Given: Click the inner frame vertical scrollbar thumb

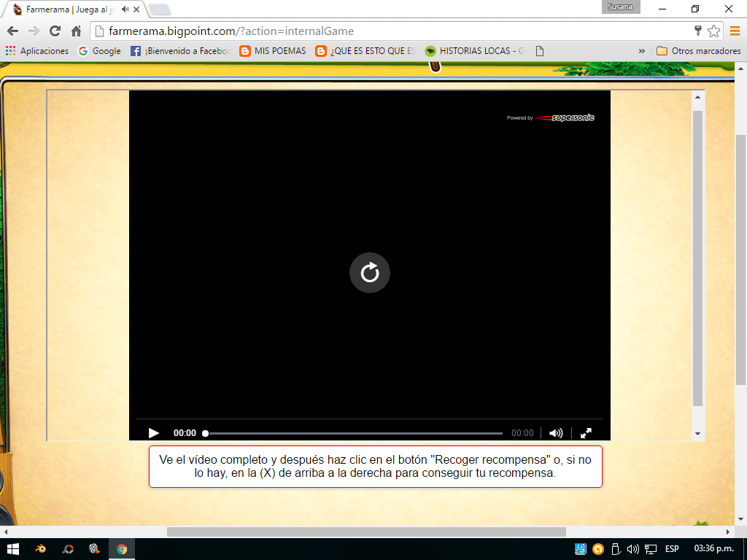Looking at the screenshot, I should (x=697, y=258).
